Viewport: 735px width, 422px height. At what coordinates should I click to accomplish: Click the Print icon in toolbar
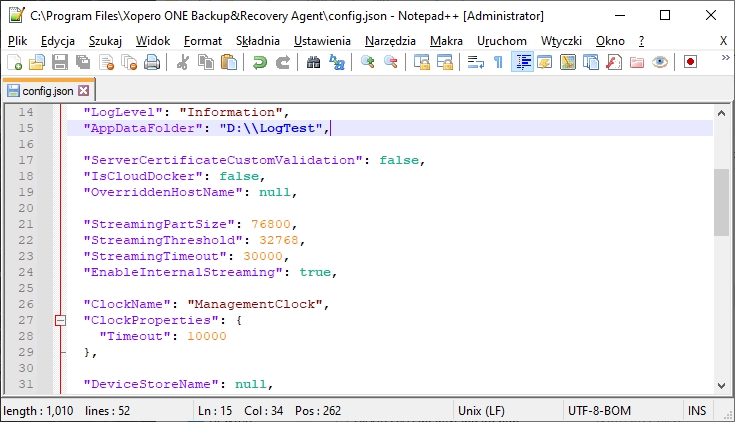tap(151, 62)
